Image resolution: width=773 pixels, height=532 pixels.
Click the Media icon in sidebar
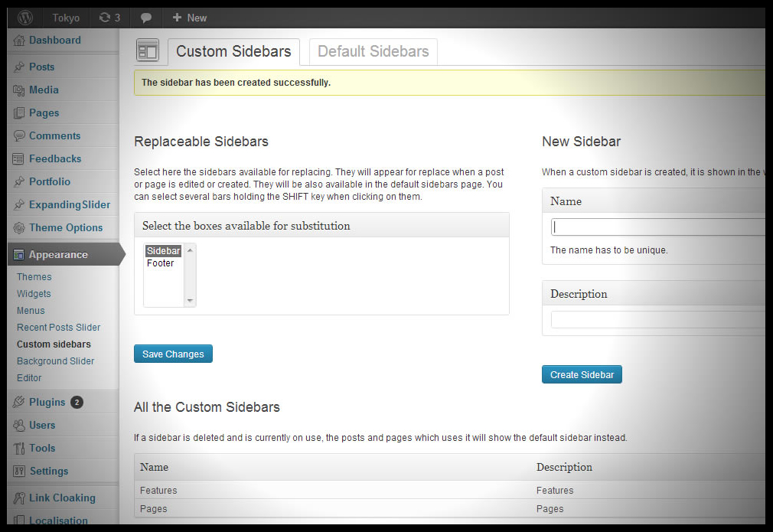pos(19,90)
